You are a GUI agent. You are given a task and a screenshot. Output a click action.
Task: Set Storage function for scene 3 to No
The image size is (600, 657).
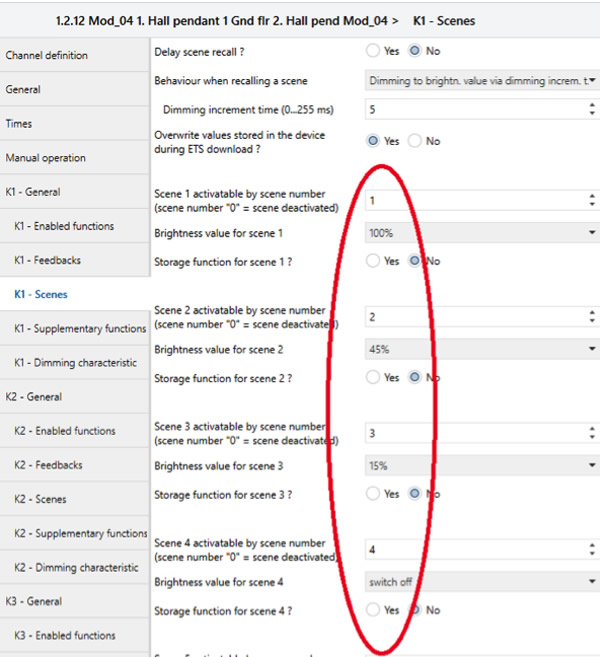pos(414,494)
